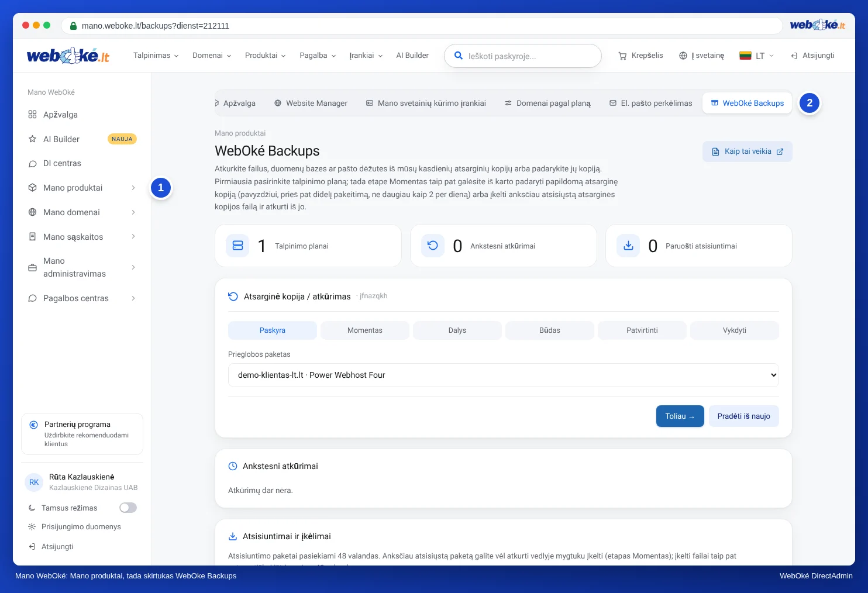Image resolution: width=868 pixels, height=593 pixels.
Task: Click the DI centras chat icon
Action: click(33, 164)
